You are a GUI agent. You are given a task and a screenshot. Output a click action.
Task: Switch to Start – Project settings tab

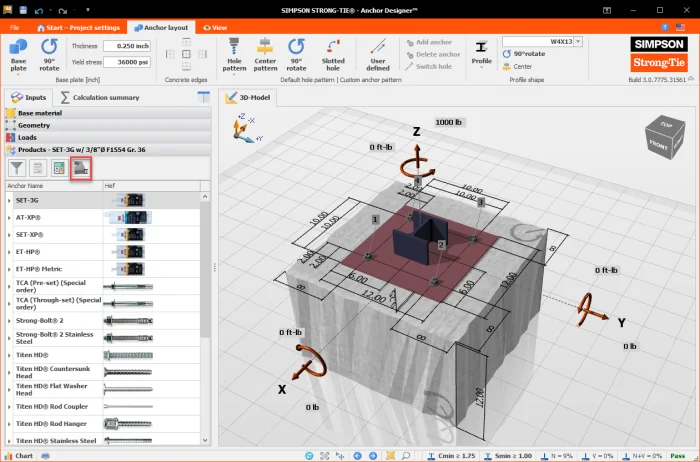(x=79, y=28)
